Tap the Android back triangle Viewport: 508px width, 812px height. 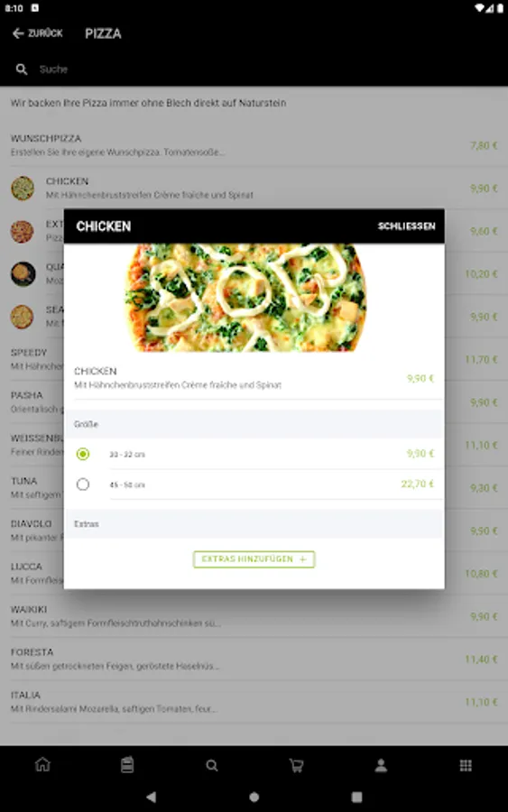(x=151, y=797)
